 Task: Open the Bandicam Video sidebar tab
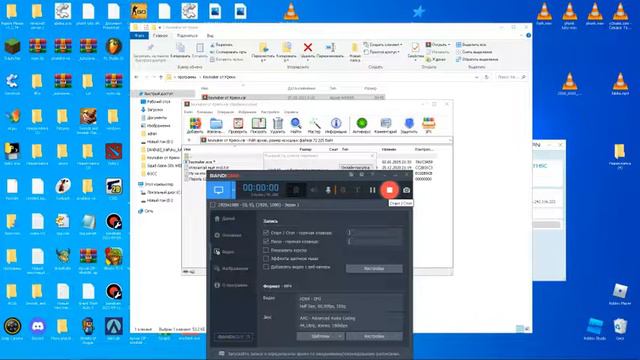(224, 252)
